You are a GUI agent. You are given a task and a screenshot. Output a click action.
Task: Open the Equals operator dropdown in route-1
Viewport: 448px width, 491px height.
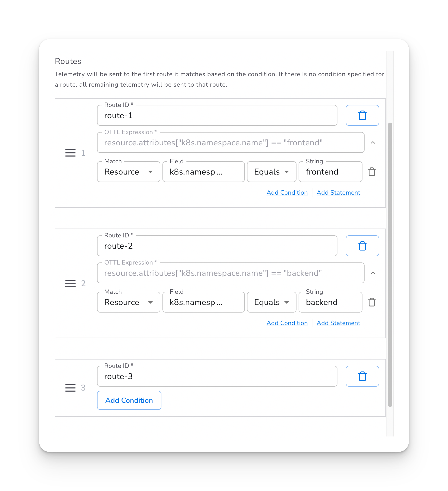271,172
